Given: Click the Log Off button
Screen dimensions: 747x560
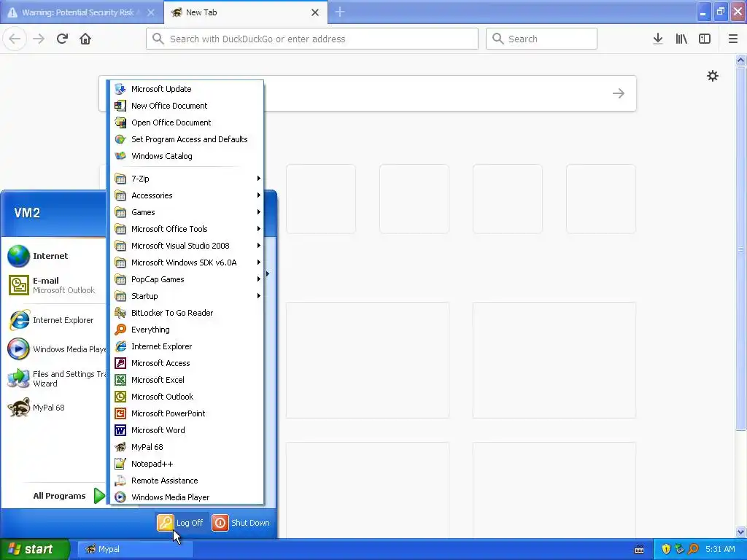Looking at the screenshot, I should coord(181,523).
